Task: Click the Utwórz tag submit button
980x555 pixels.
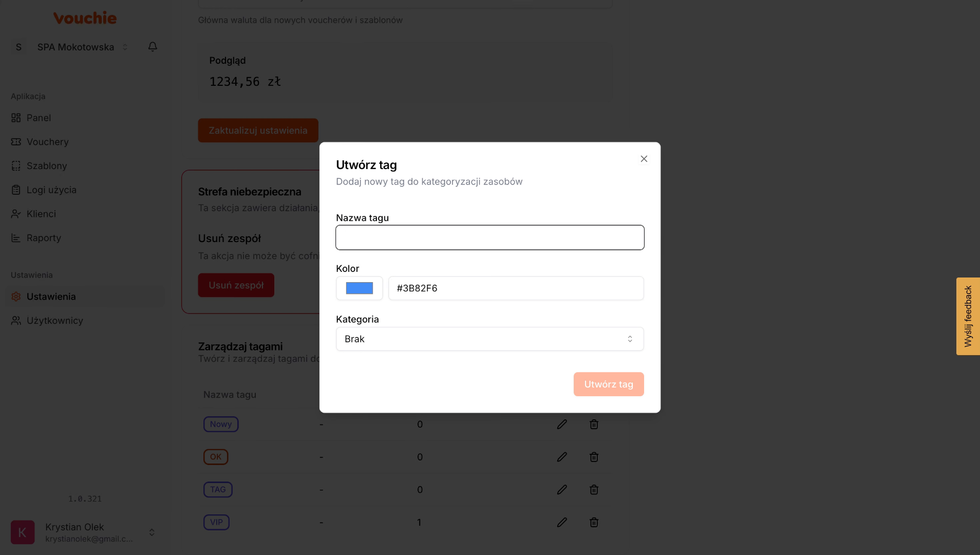Action: (608, 384)
